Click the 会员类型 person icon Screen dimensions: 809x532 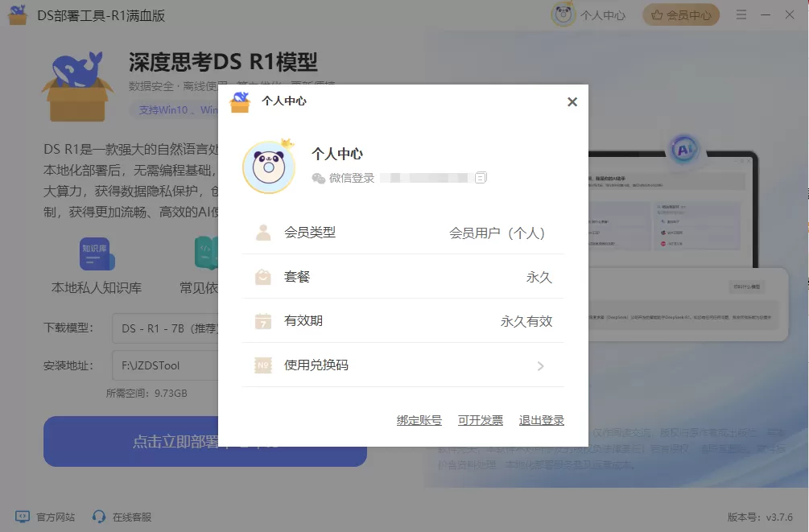pos(263,233)
